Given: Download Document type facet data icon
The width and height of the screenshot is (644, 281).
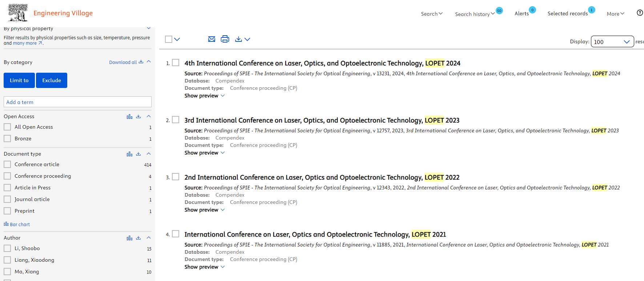Looking at the screenshot, I should click(138, 154).
